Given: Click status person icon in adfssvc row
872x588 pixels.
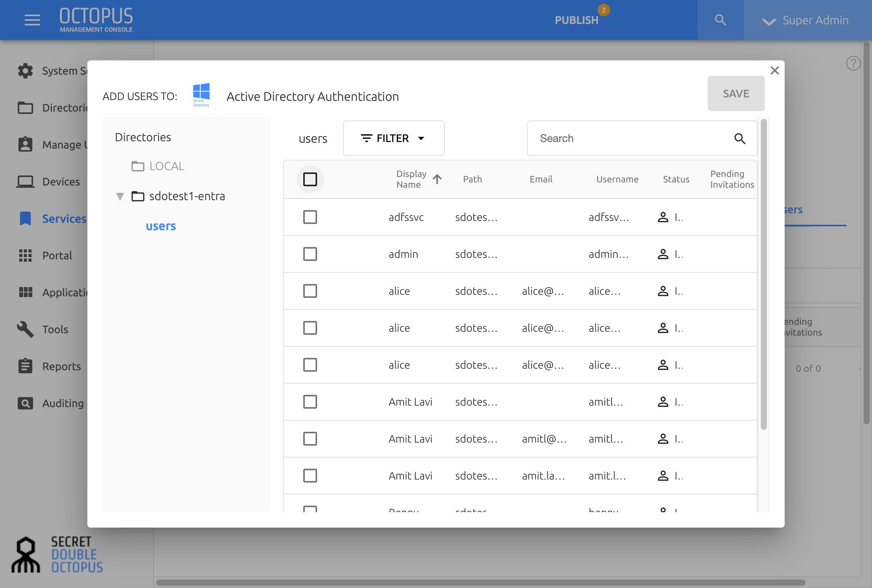Looking at the screenshot, I should (x=663, y=217).
